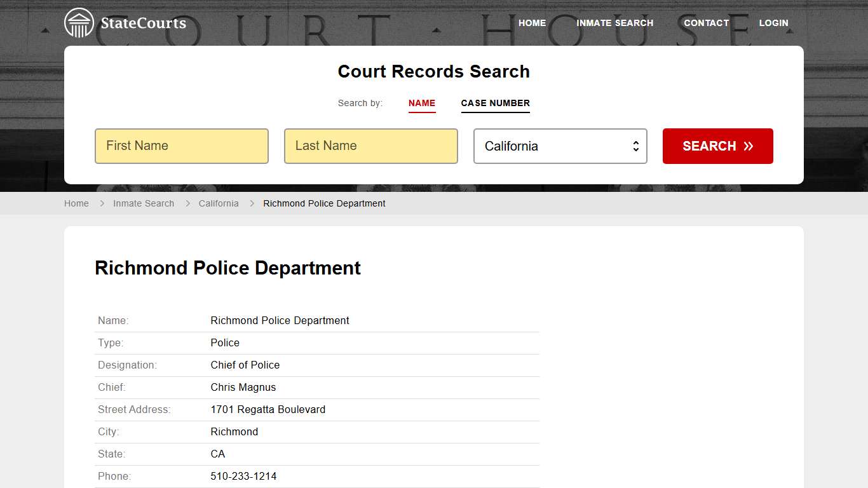The width and height of the screenshot is (868, 488).
Task: Open the California state dropdown
Action: coord(560,146)
